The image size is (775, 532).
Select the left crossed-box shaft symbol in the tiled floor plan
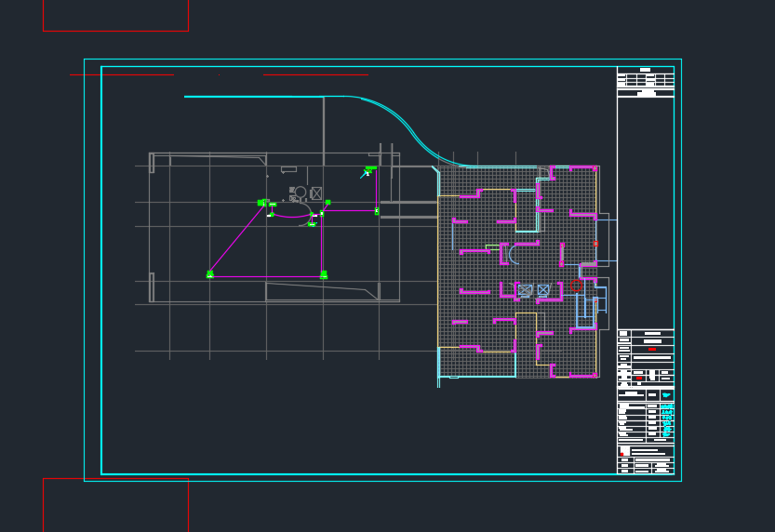525,290
